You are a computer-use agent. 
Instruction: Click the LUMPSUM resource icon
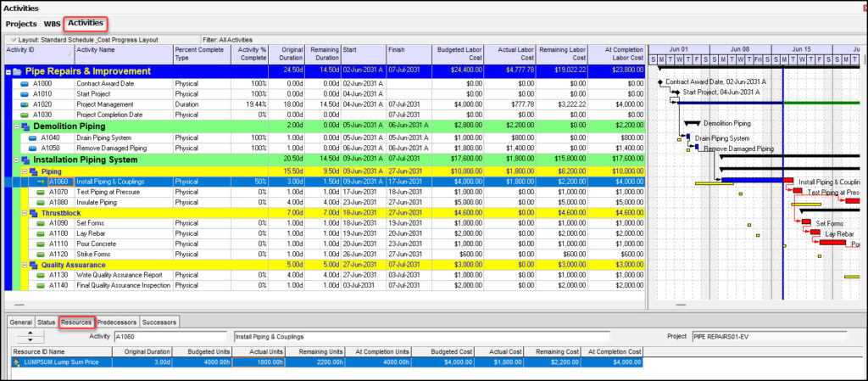click(x=17, y=362)
